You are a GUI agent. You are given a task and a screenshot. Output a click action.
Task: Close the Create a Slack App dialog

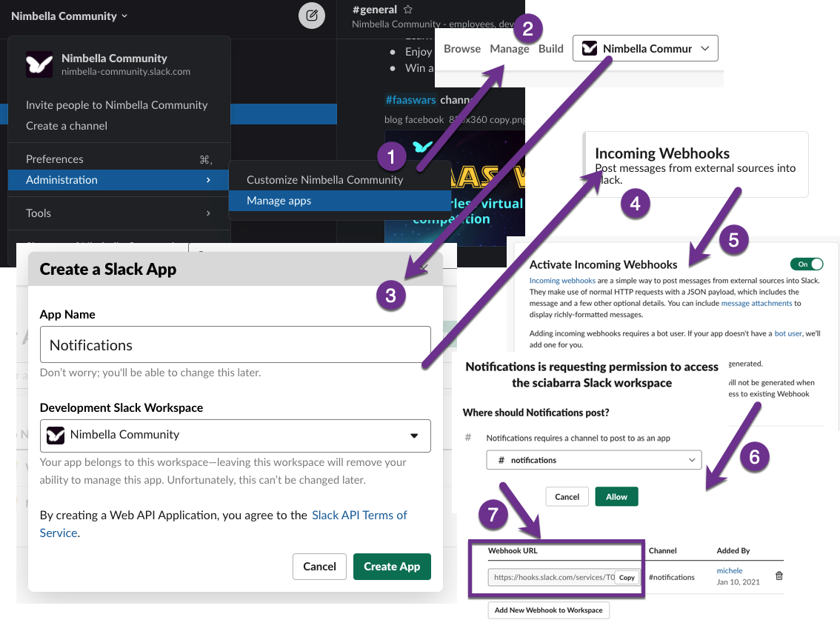tap(424, 268)
